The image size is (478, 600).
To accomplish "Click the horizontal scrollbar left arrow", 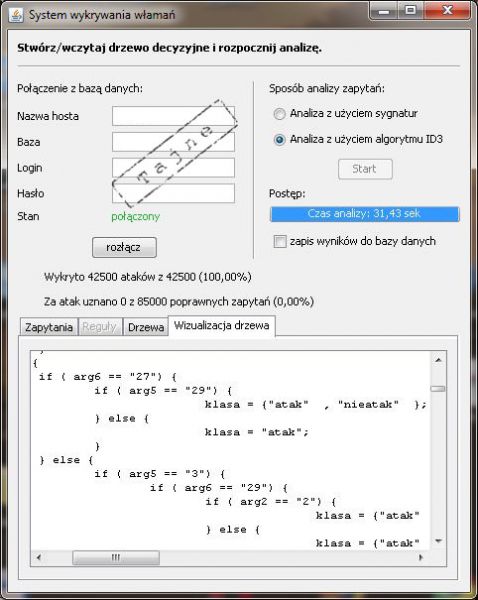I will (38, 558).
